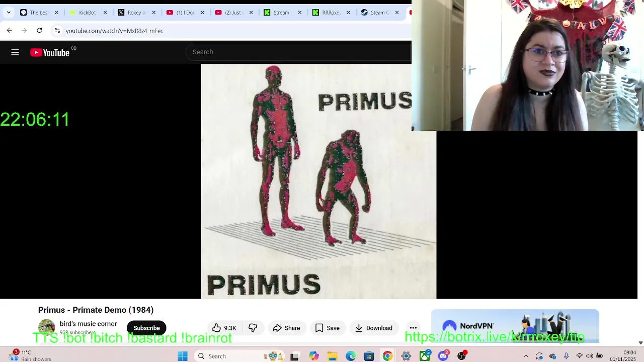This screenshot has width=644, height=362.
Task: Close the Roxey X tab
Action: click(154, 13)
